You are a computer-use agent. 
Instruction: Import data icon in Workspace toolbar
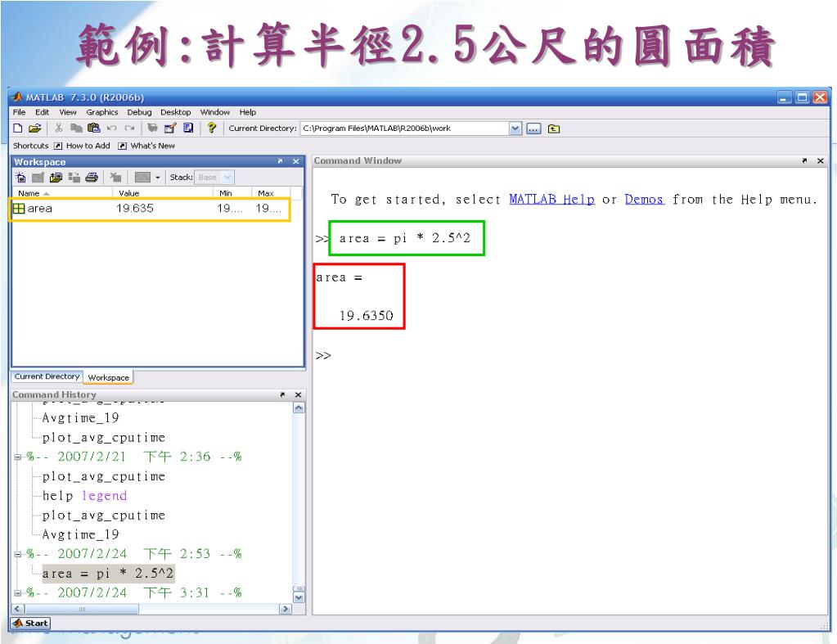coord(56,178)
